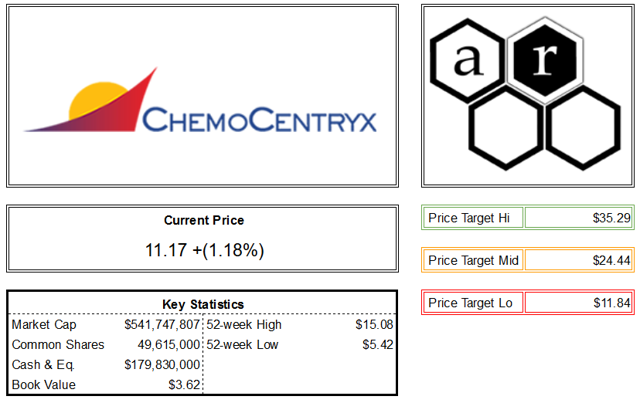Select the Price Target Lo label
The height and width of the screenshot is (403, 640).
470,303
